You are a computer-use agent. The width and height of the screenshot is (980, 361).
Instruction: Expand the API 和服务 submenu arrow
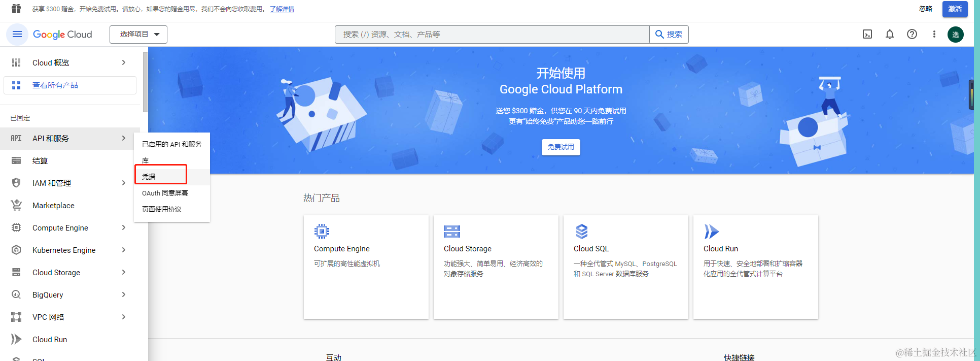click(x=123, y=138)
